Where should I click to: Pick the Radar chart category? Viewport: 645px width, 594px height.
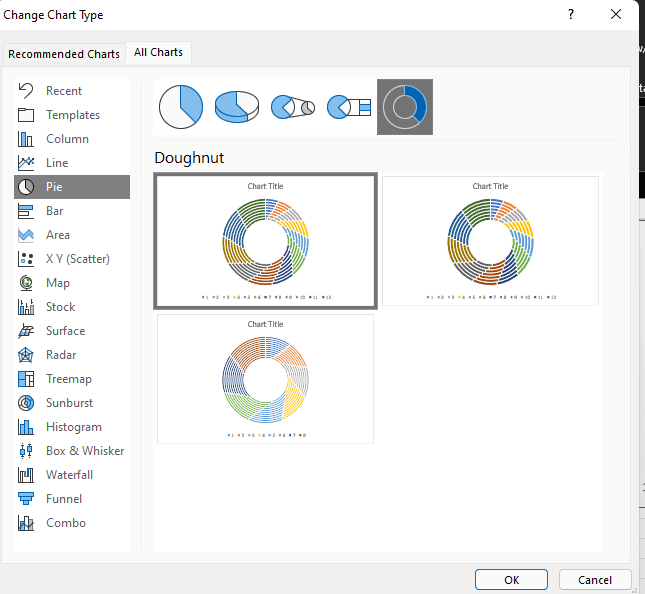click(x=62, y=355)
